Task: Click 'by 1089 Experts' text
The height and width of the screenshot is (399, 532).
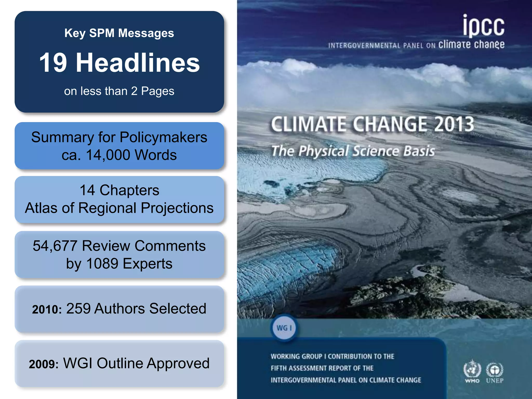Action: pyautogui.click(x=119, y=264)
